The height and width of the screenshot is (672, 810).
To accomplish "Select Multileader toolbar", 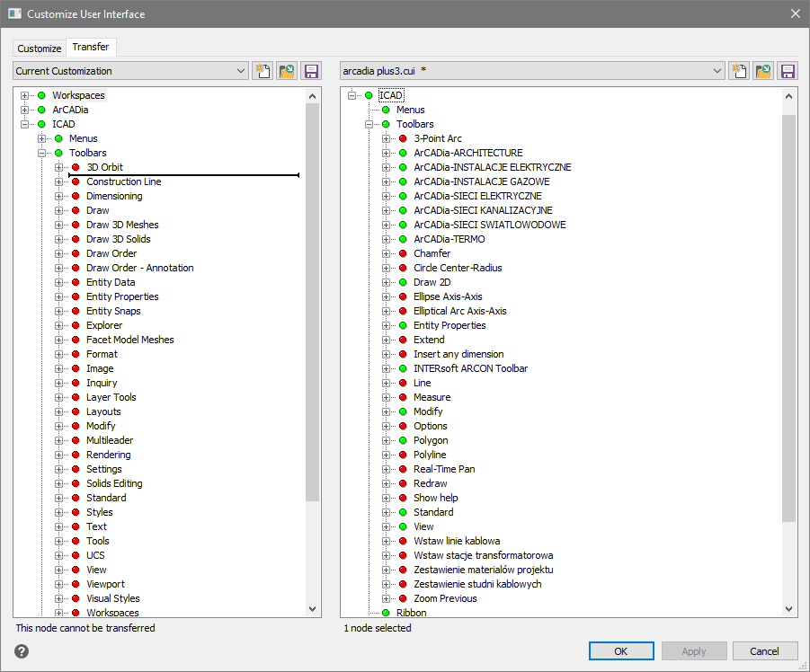I will click(x=110, y=440).
